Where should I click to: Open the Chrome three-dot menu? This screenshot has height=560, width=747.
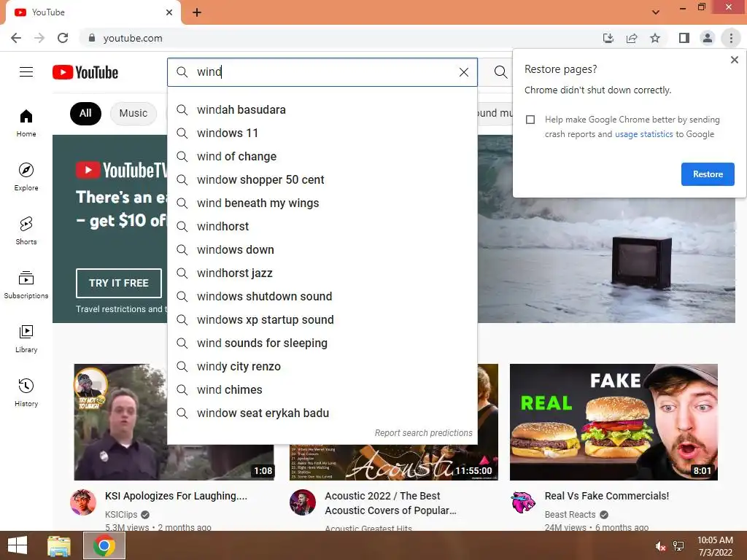pyautogui.click(x=731, y=38)
